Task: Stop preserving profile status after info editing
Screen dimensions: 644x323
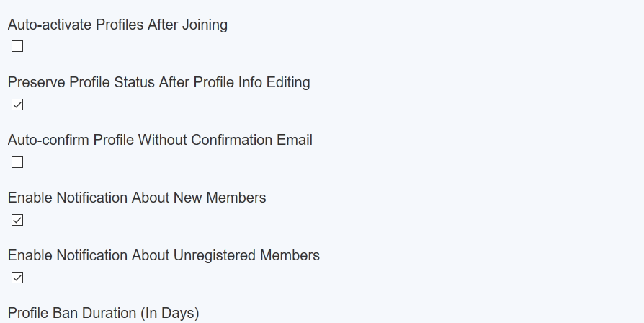Action: point(17,105)
